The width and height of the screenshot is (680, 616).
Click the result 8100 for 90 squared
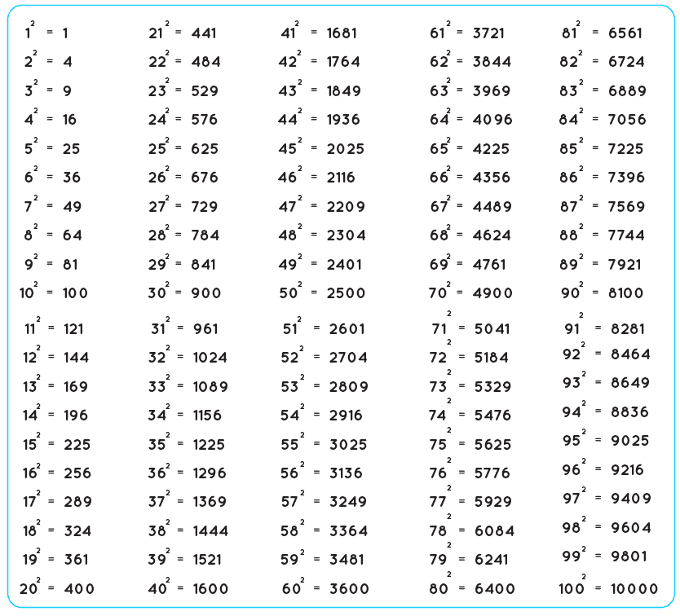(626, 293)
